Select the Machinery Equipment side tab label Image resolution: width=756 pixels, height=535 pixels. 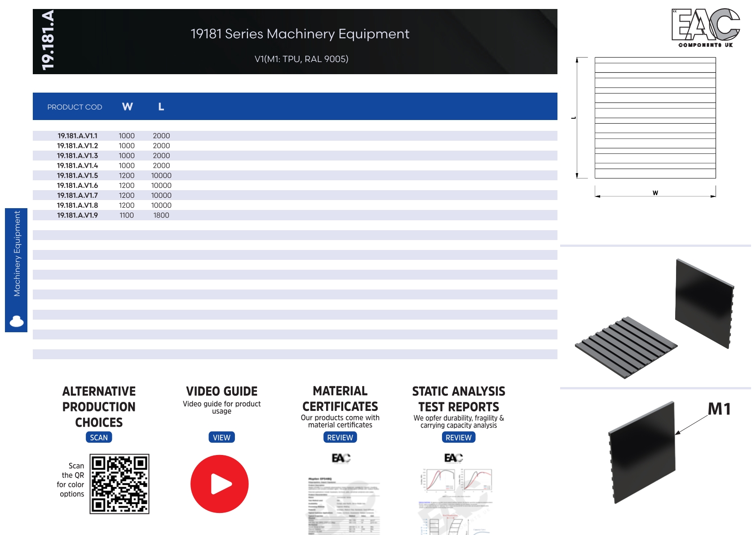click(17, 254)
